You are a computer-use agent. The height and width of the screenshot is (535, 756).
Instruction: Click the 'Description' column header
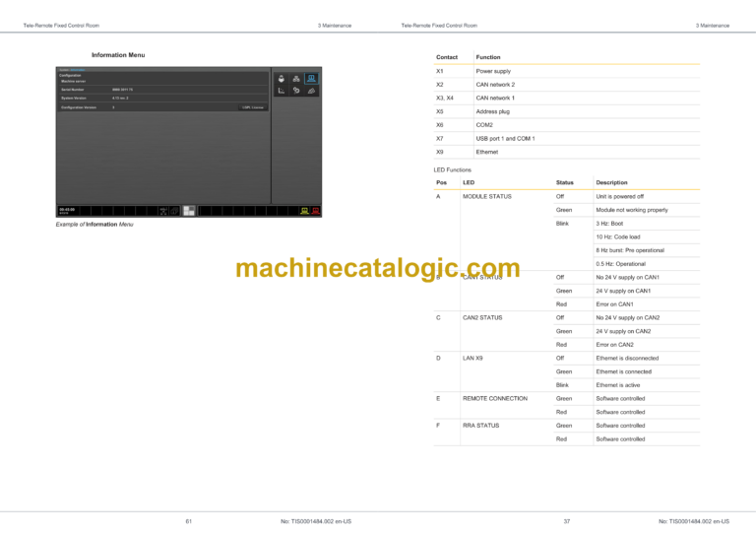tap(611, 182)
